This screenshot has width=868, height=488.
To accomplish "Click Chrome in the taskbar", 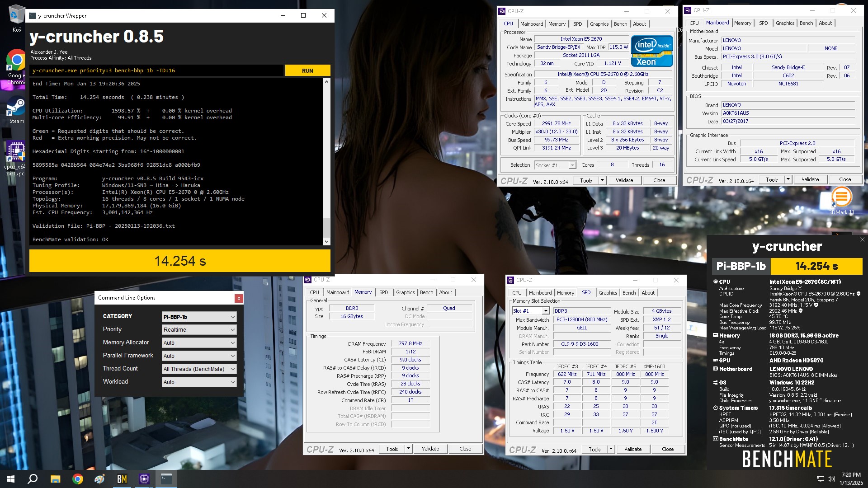I will coord(78,479).
